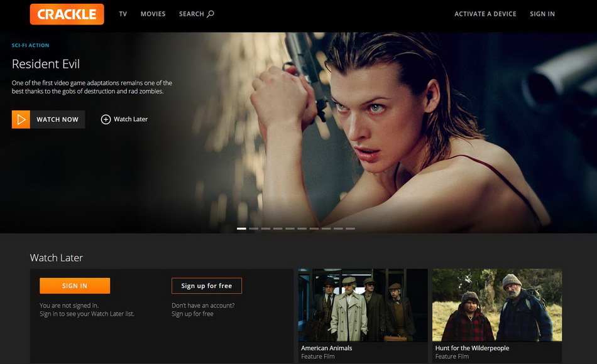Select the last carousel indicator dot
The width and height of the screenshot is (597, 364).
click(352, 228)
